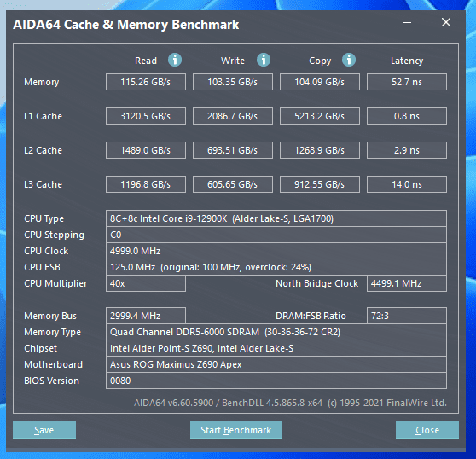
Task: Select L2 Cache copy 1268.9 GB/s
Action: [x=320, y=150]
